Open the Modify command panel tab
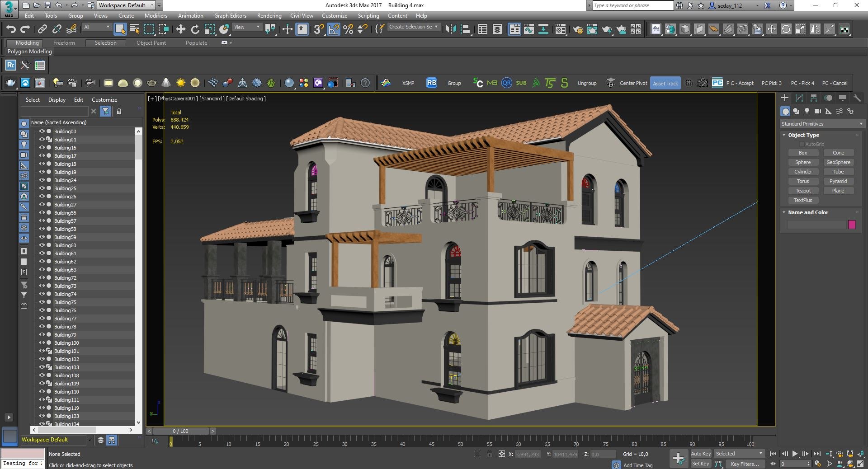This screenshot has height=469, width=868. click(x=799, y=98)
